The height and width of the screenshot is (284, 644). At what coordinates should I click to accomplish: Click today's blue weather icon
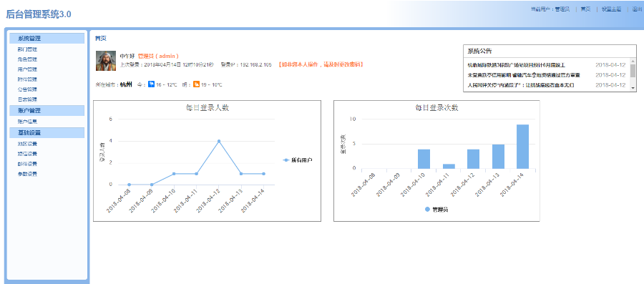[151, 84]
